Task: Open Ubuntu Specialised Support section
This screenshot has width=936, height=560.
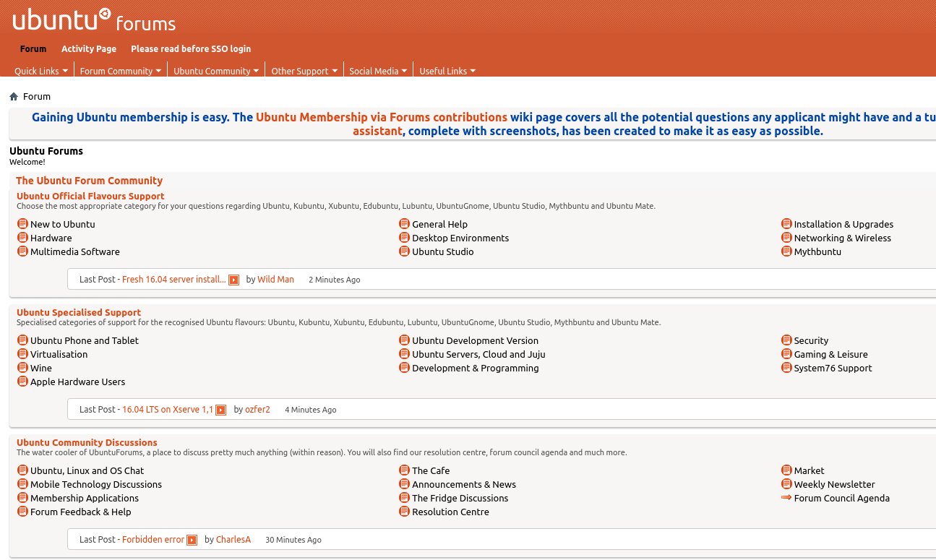Action: (x=79, y=312)
